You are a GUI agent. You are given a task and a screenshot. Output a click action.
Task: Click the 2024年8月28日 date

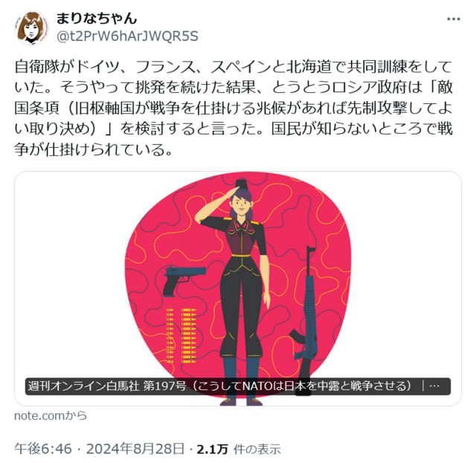(135, 449)
